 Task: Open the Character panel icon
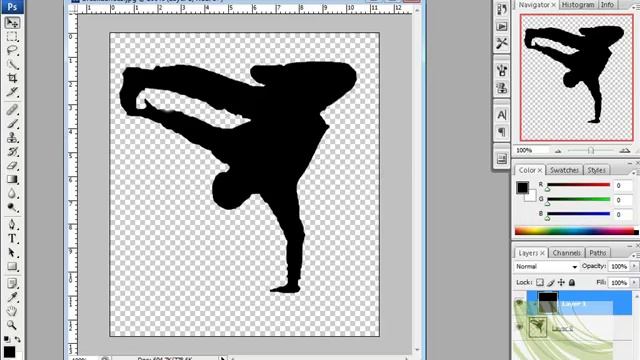point(502,115)
